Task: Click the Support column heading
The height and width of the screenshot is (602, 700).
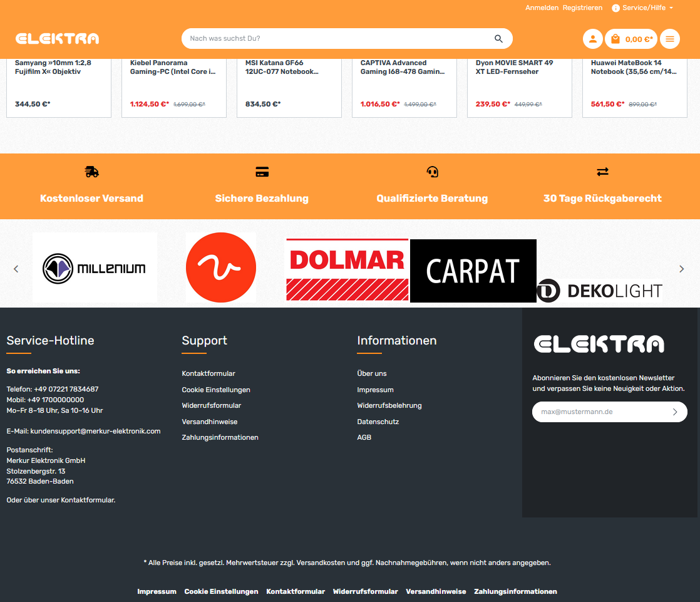Action: [204, 341]
